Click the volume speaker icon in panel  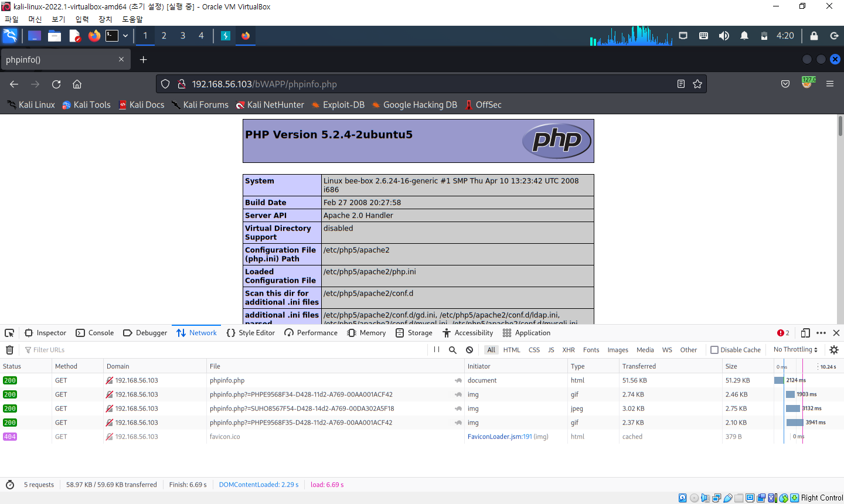click(724, 36)
